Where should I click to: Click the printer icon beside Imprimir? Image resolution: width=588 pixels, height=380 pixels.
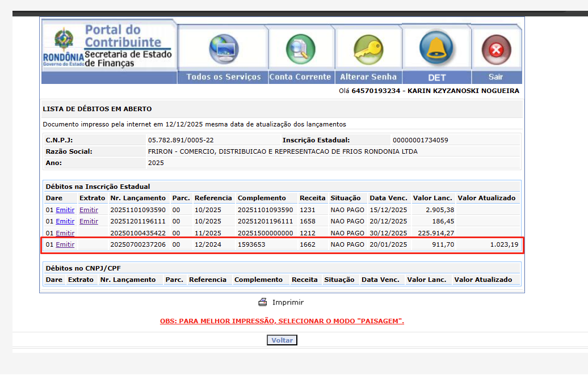pyautogui.click(x=263, y=302)
